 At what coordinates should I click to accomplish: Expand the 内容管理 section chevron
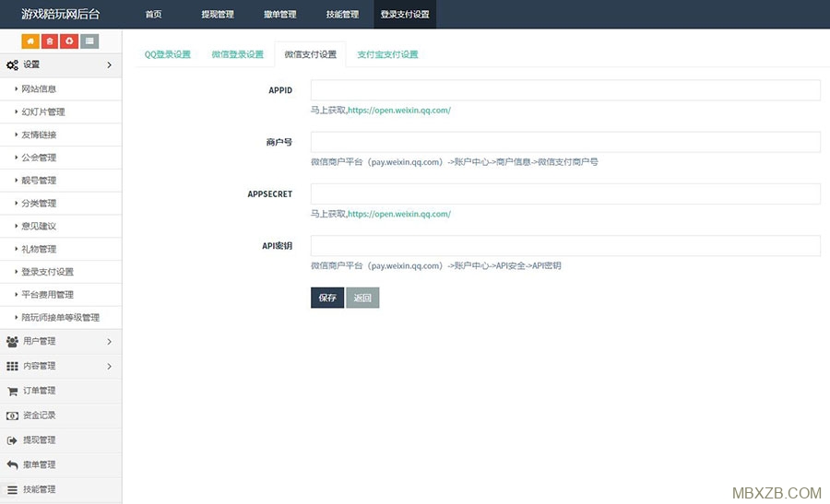pos(109,366)
